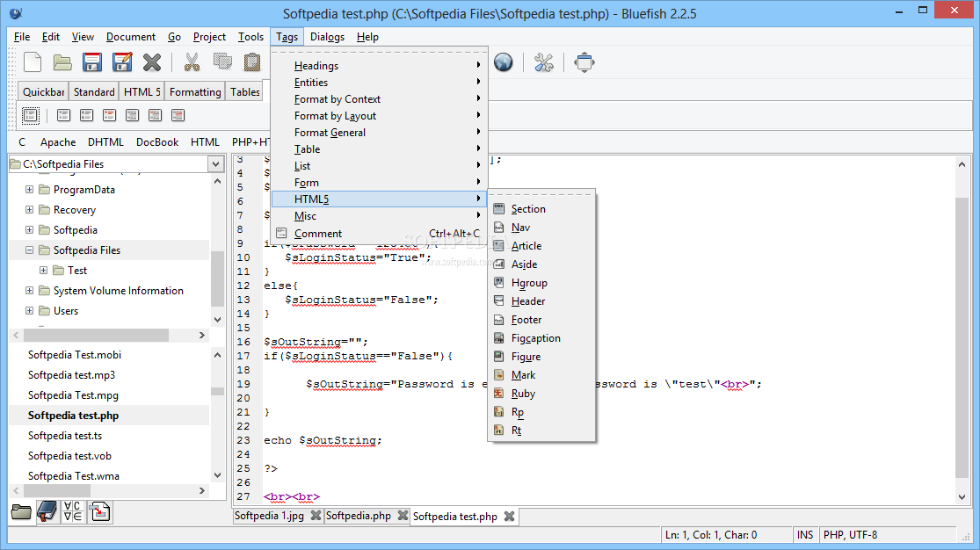The height and width of the screenshot is (550, 980).
Task: Toggle fullscreen using the expand icon
Action: click(584, 62)
